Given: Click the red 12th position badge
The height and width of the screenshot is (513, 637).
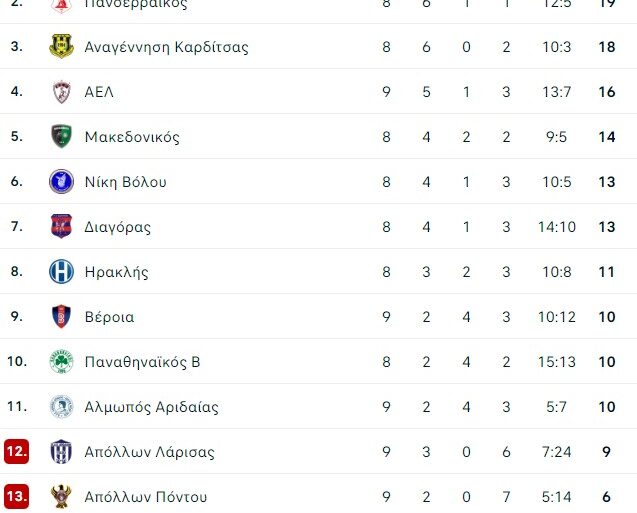Looking at the screenshot, I should [16, 452].
